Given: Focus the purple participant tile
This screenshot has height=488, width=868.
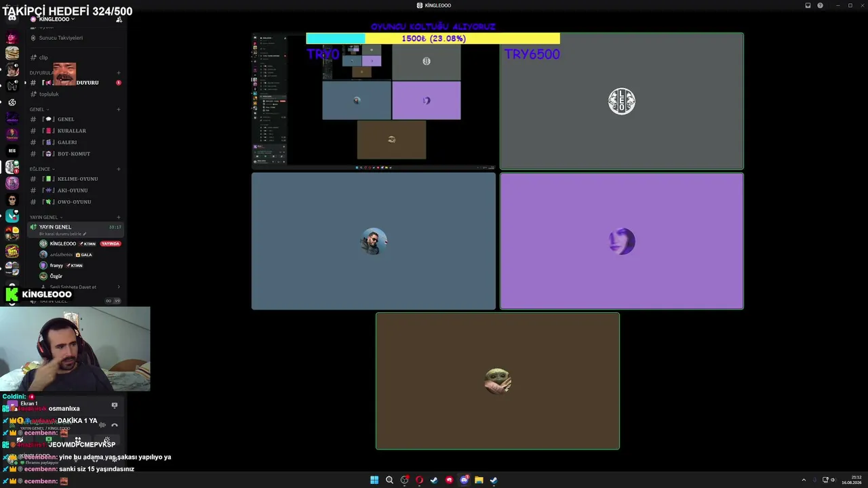Looking at the screenshot, I should [x=622, y=241].
